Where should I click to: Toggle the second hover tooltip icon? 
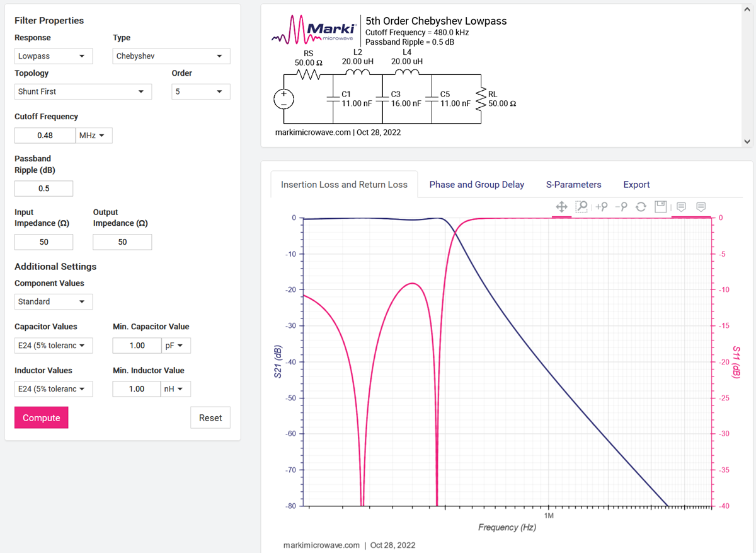tap(701, 207)
